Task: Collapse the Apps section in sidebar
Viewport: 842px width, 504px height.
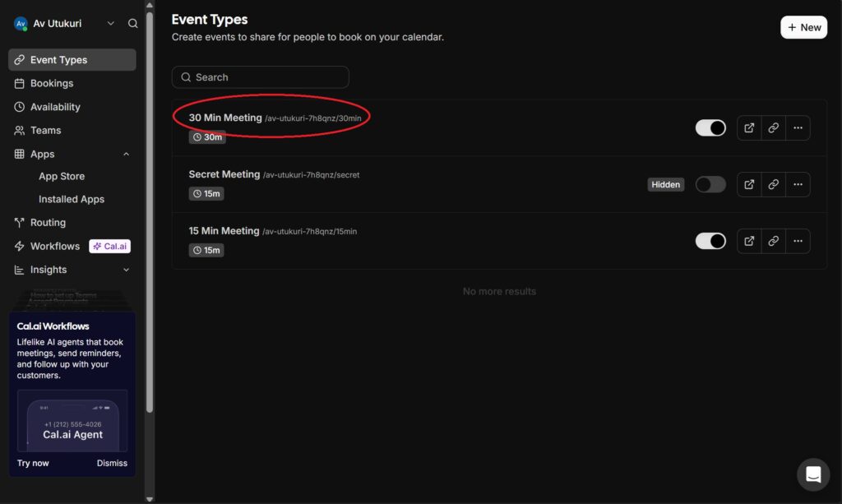Action: click(x=126, y=155)
